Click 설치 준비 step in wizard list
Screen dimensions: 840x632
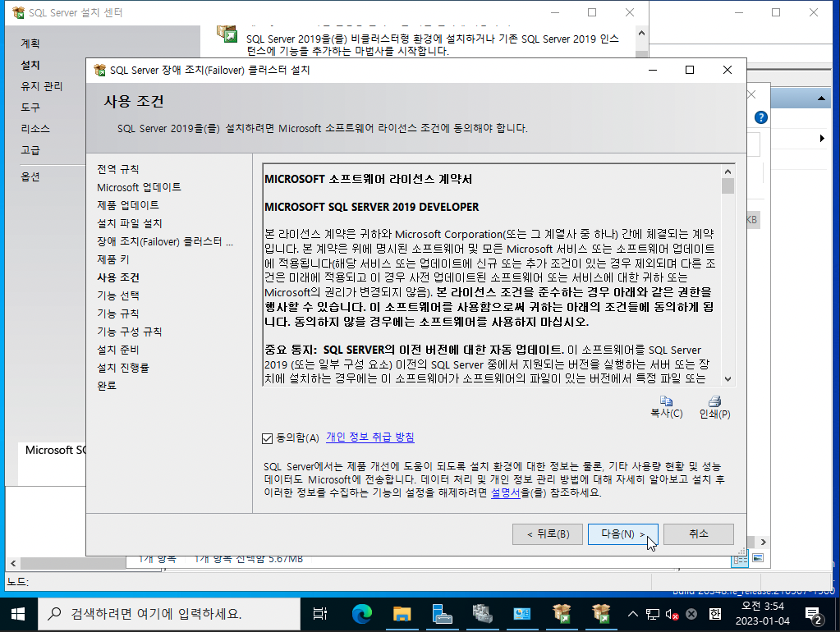point(118,350)
